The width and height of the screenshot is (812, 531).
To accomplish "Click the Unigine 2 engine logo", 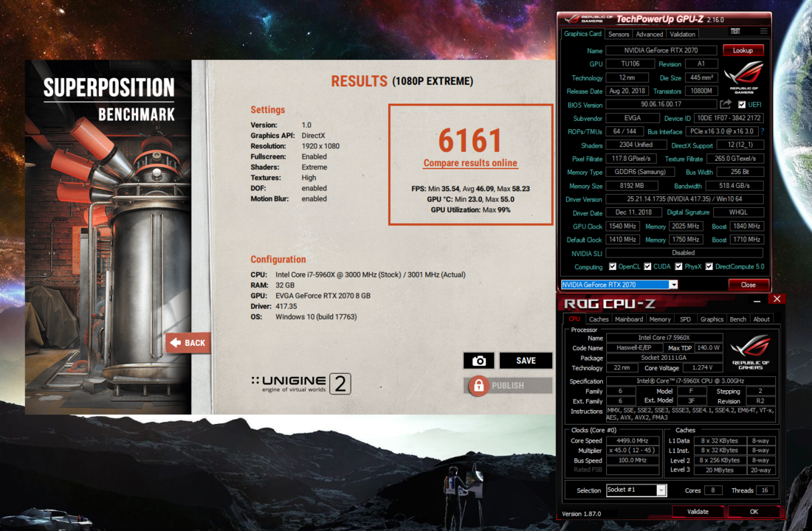I will (301, 384).
